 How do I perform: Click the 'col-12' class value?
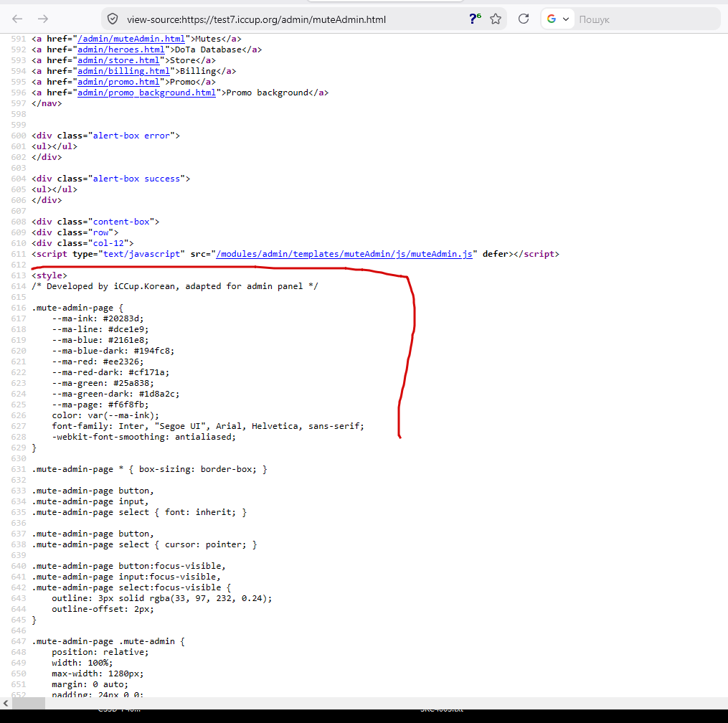[x=108, y=243]
